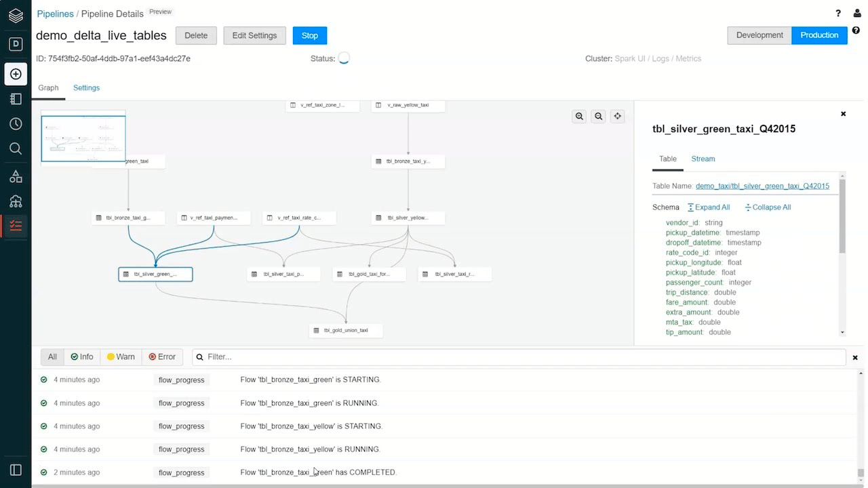Select the tbl_bronze_taxi_y graph node
This screenshot has height=488, width=868.
408,161
